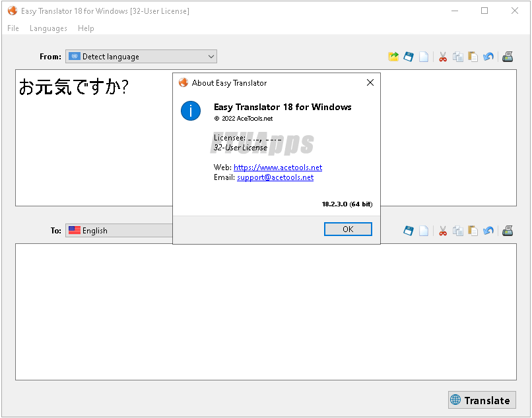532x418 pixels.
Task: Paste into source with top paste icon
Action: (x=473, y=57)
